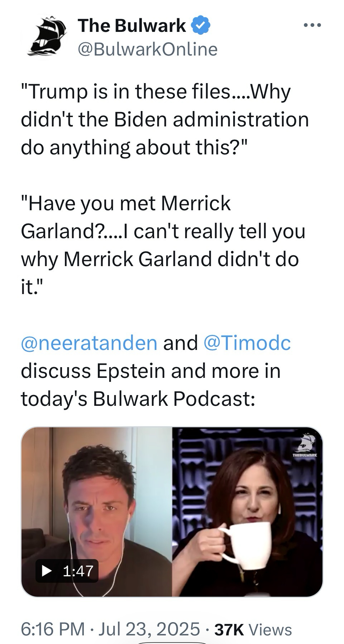This screenshot has height=644, width=344.
Task: Open the @neeratanden mention
Action: click(89, 343)
